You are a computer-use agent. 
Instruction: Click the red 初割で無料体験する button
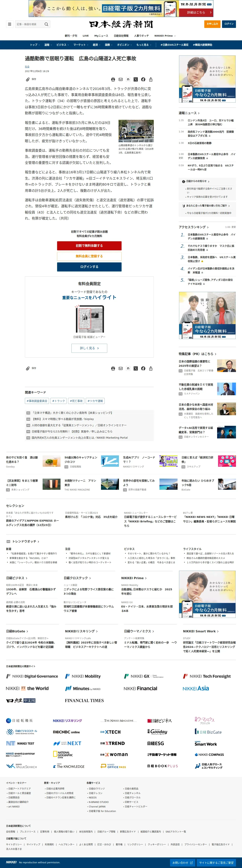coord(89,246)
